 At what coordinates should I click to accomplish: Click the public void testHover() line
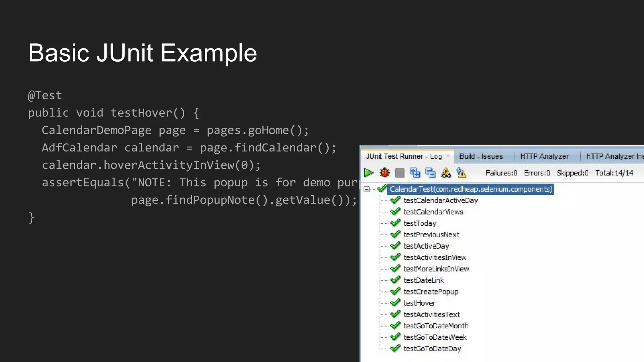(114, 113)
